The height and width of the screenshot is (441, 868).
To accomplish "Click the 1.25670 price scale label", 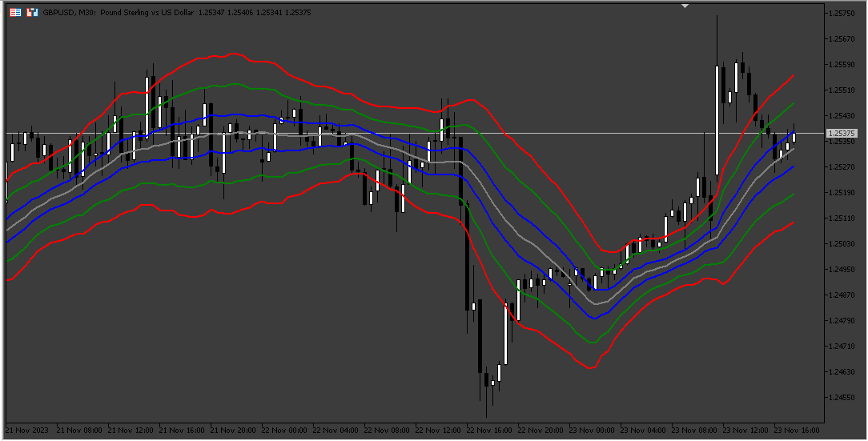I will pyautogui.click(x=842, y=38).
